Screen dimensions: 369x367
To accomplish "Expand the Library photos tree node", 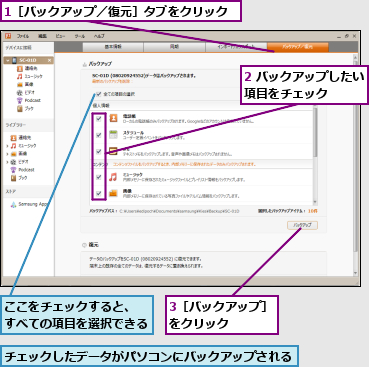I will pyautogui.click(x=7, y=154).
